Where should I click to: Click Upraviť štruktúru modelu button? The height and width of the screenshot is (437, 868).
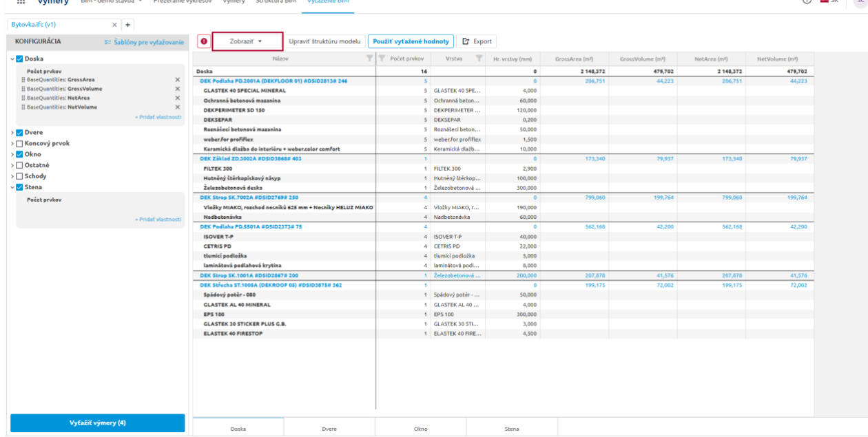click(x=324, y=41)
